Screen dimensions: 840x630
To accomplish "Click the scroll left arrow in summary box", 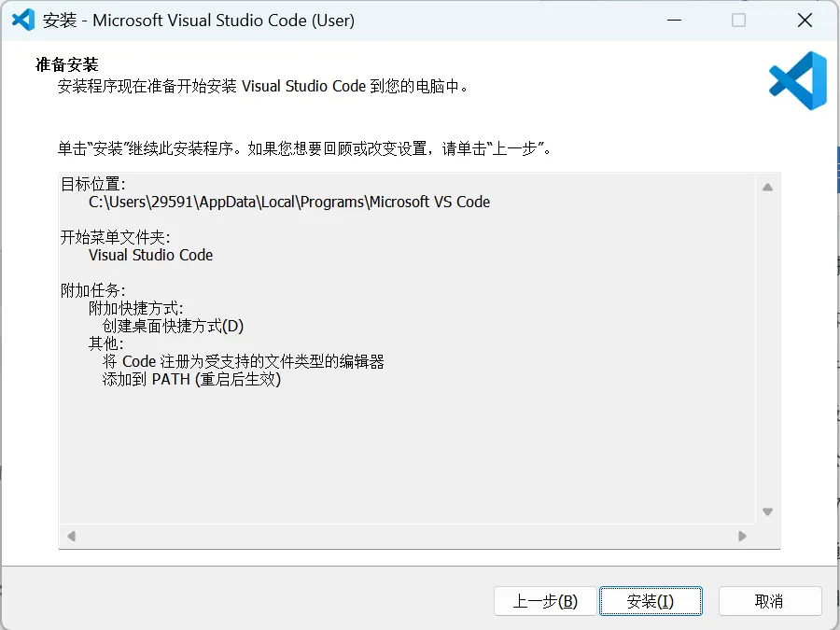I will 71,536.
